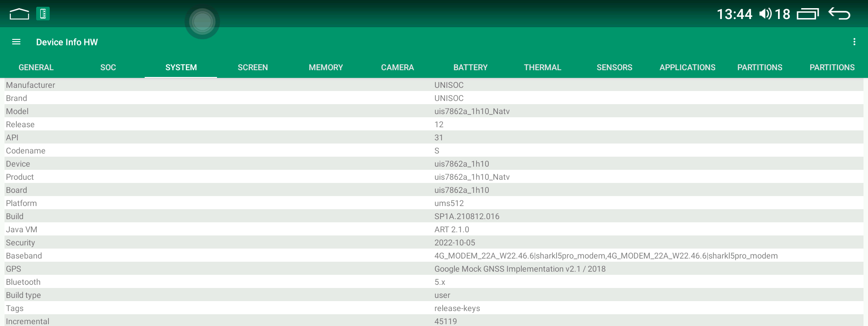
Task: Switch to the SOC tab
Action: 108,67
